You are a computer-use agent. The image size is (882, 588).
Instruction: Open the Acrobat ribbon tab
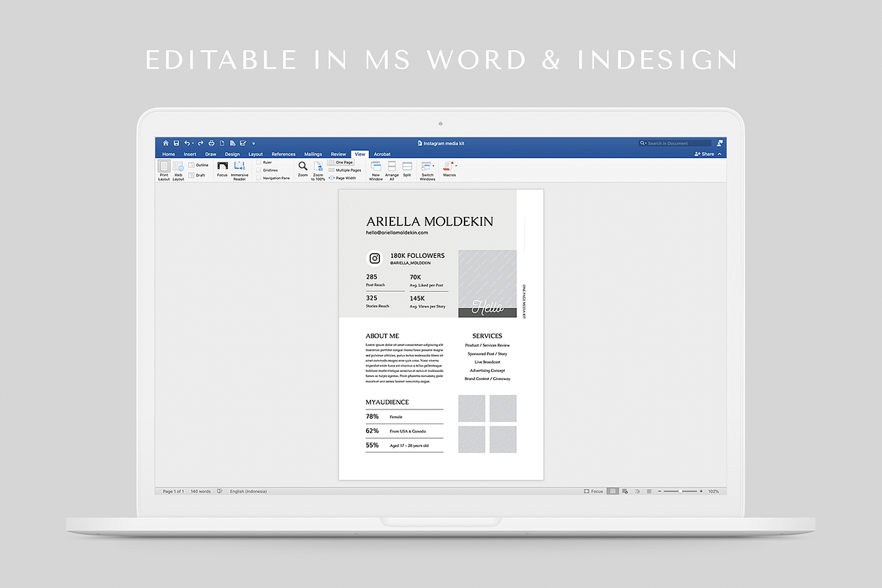[382, 154]
